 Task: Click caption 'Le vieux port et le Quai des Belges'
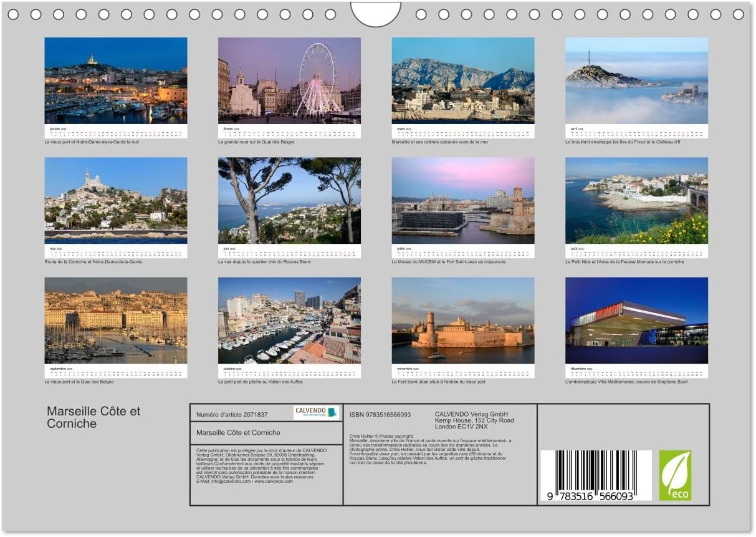[79, 382]
